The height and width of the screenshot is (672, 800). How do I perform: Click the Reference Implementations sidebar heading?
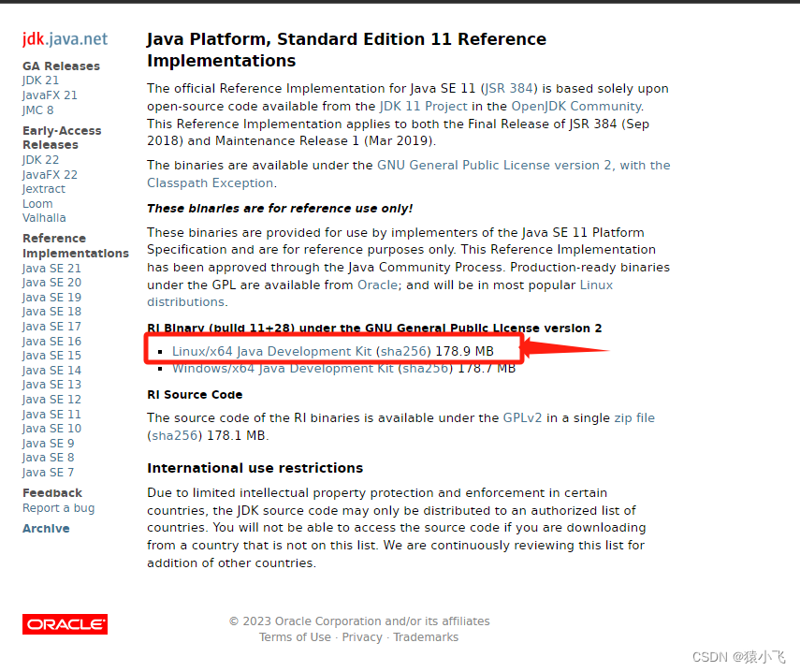click(76, 245)
